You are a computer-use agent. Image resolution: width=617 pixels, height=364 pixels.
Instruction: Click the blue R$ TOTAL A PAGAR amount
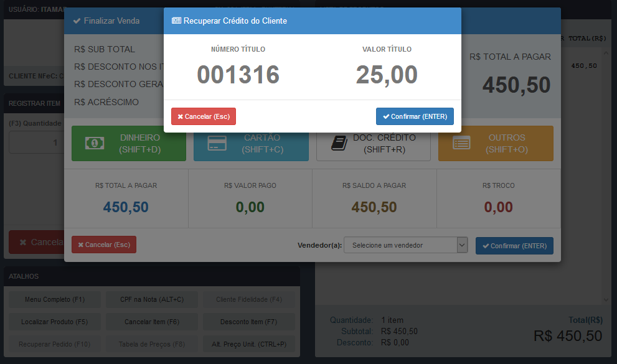(x=126, y=207)
